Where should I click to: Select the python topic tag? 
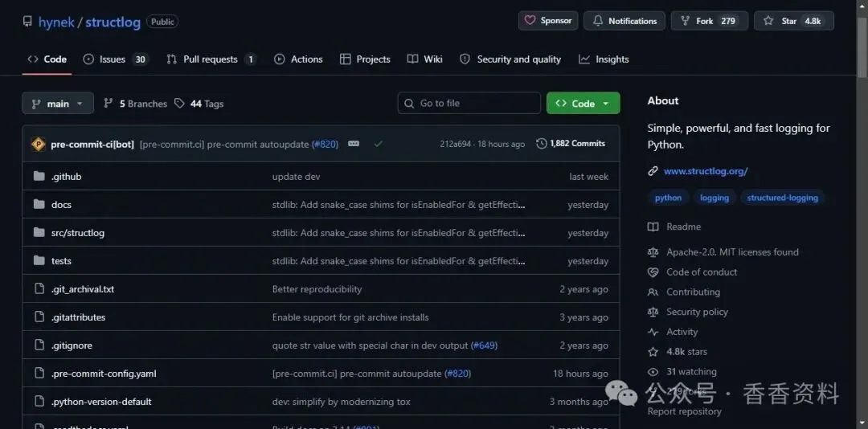668,198
